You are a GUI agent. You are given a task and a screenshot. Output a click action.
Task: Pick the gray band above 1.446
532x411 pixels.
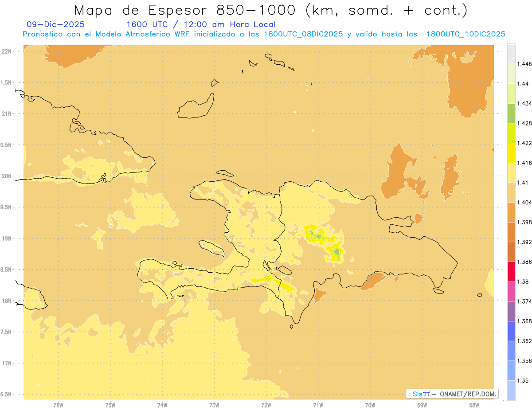(x=511, y=54)
